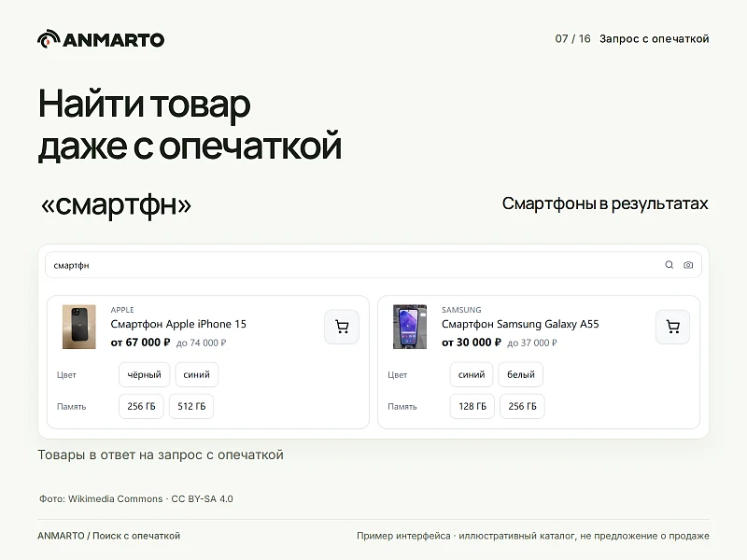Viewport: 747px width, 560px height.
Task: Choose 256 ГБ memory for Galaxy A55
Action: click(x=522, y=406)
